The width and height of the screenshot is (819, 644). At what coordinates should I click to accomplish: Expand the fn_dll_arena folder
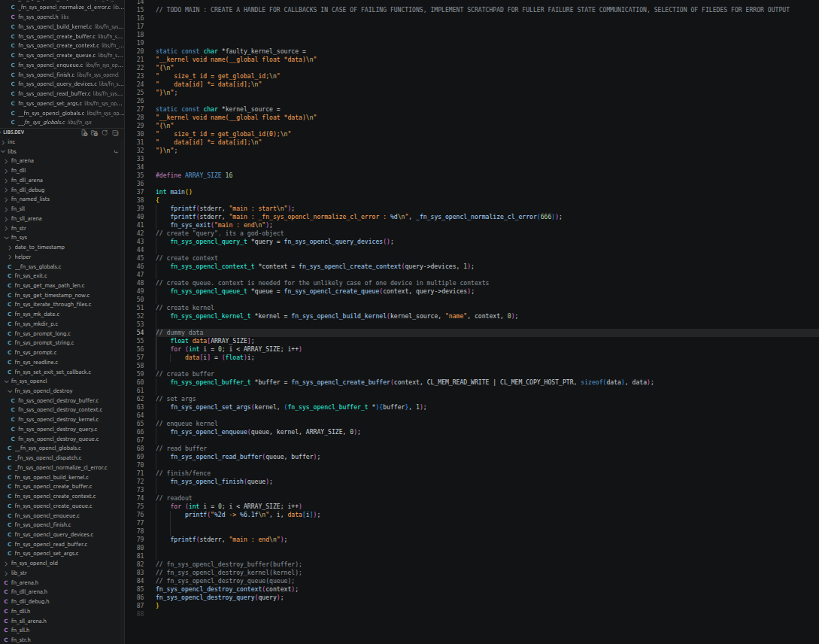[27, 181]
